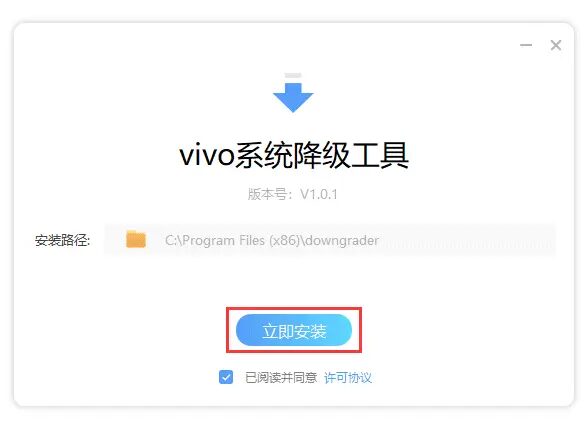Image resolution: width=588 pixels, height=428 pixels.
Task: Toggle the license agreement checkmark box
Action: 226,377
